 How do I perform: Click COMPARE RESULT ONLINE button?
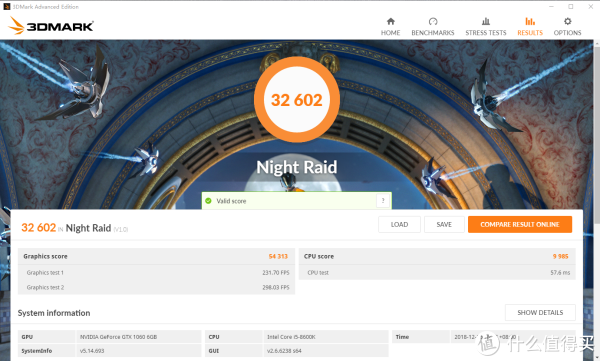[x=520, y=224]
